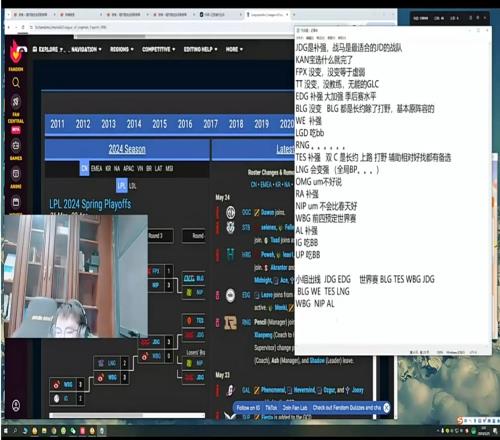Viewport: 500px width, 440px height.
Task: Expand the Editing Help menu
Action: (x=201, y=49)
